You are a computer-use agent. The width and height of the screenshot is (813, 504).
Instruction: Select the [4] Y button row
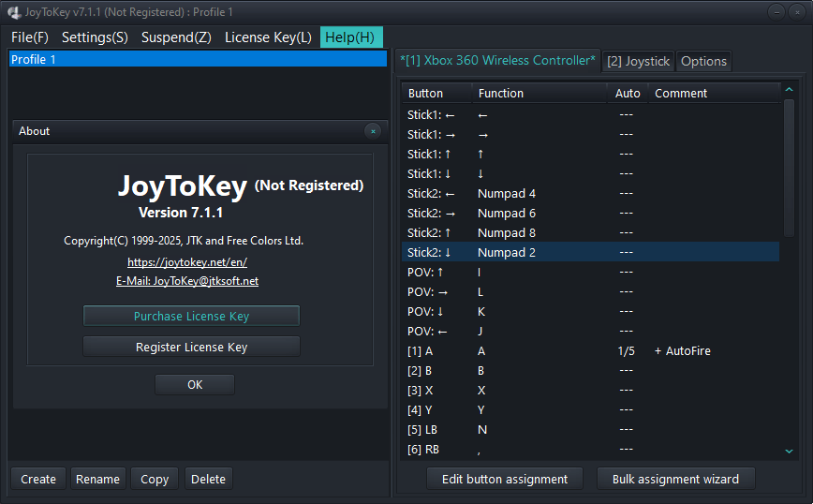[x=591, y=410]
